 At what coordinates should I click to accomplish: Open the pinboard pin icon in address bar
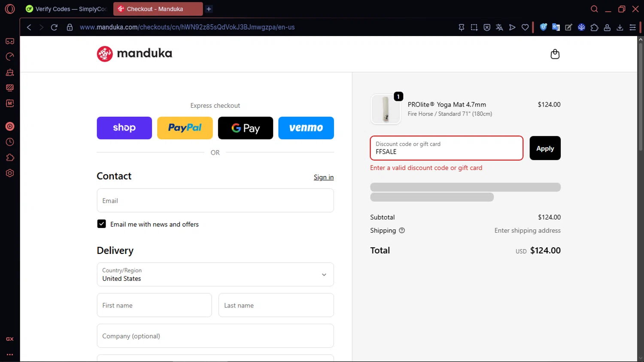click(462, 27)
